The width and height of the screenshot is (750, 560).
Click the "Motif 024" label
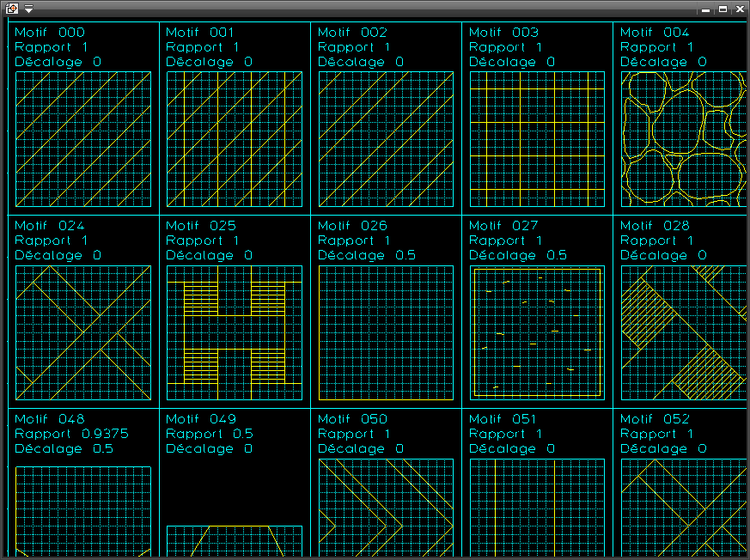[50, 226]
